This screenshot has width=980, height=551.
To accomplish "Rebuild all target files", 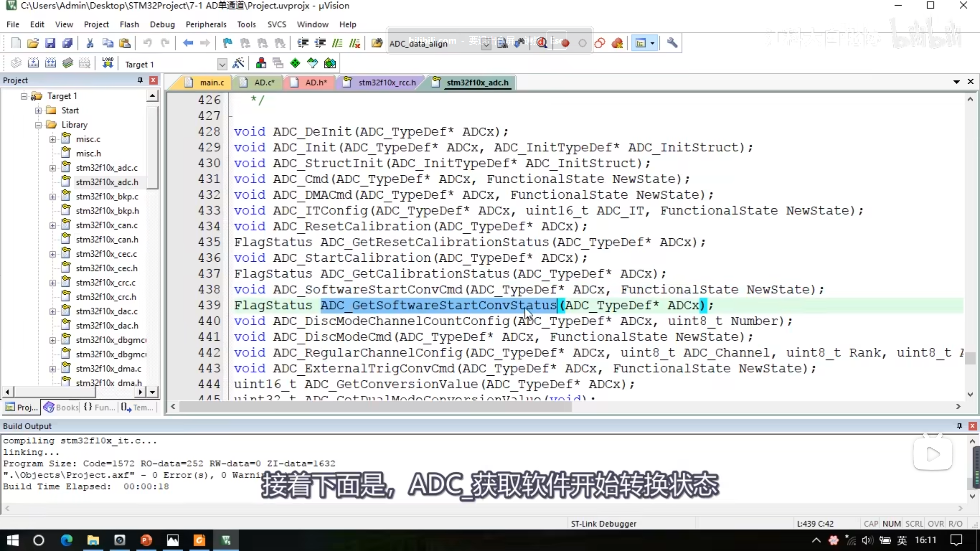I will (50, 63).
